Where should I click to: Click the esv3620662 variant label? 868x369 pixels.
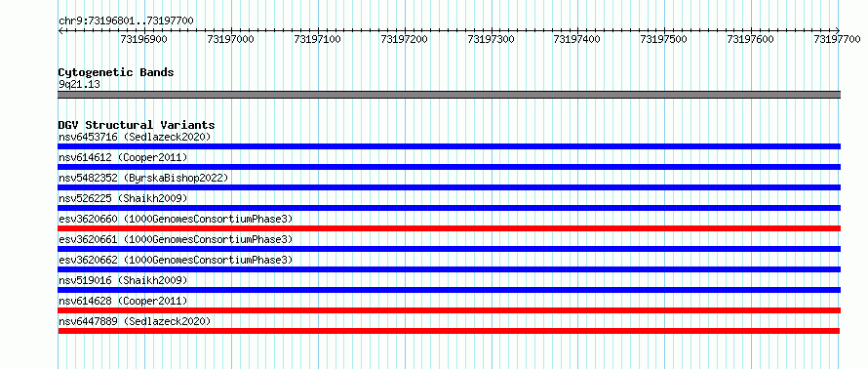176,260
